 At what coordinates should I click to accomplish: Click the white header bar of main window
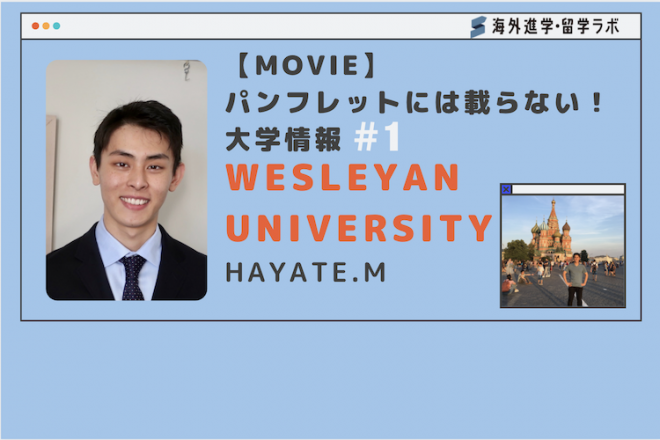250,27
